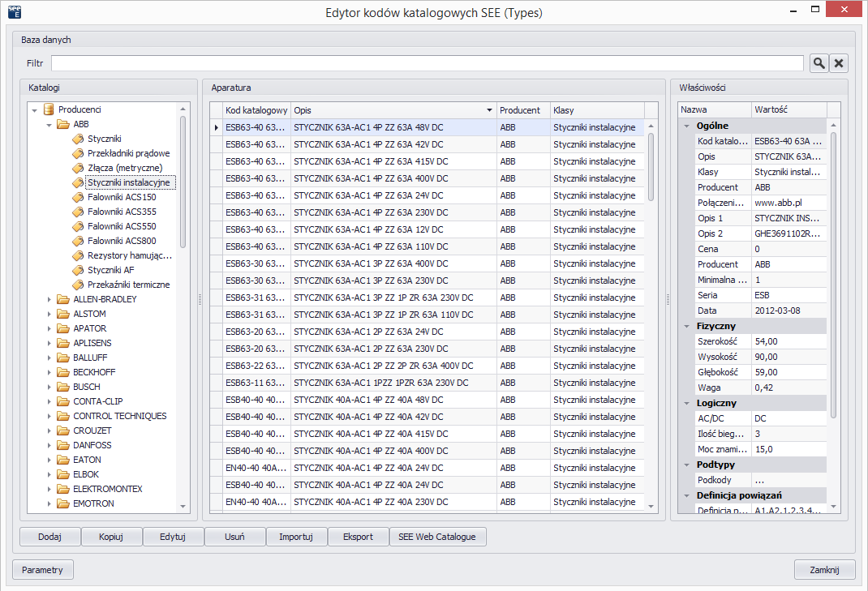Open SEE Web Catalogue

[x=437, y=537]
